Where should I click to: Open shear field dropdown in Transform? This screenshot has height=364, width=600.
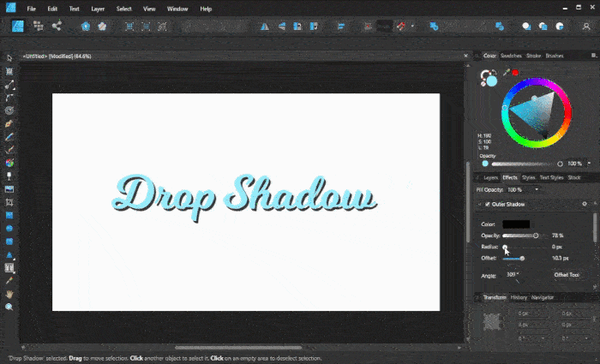tap(586, 339)
